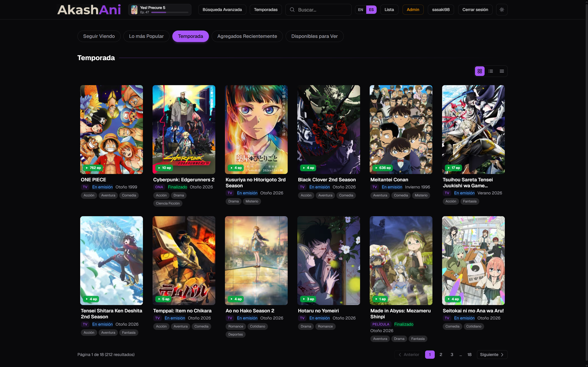Switch to compact rows view icon

pos(502,71)
